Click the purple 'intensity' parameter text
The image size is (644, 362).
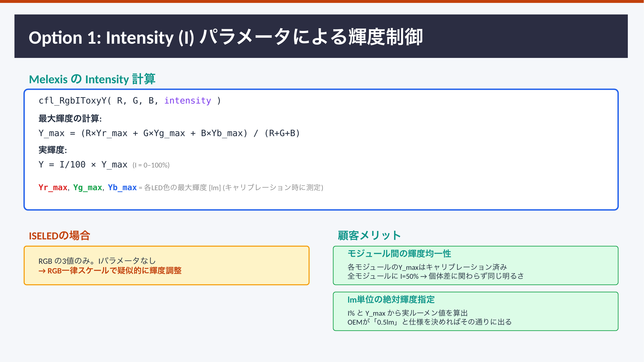coord(187,101)
